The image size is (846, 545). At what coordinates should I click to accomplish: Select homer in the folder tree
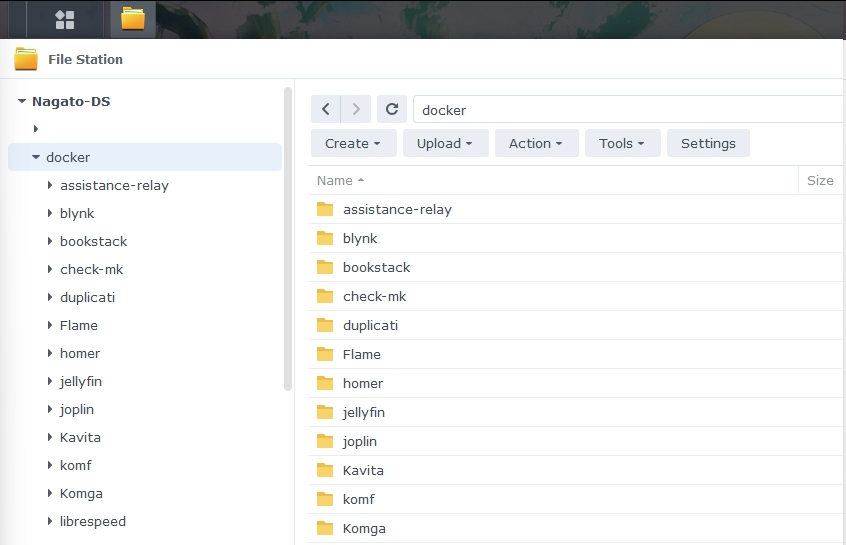tap(80, 353)
